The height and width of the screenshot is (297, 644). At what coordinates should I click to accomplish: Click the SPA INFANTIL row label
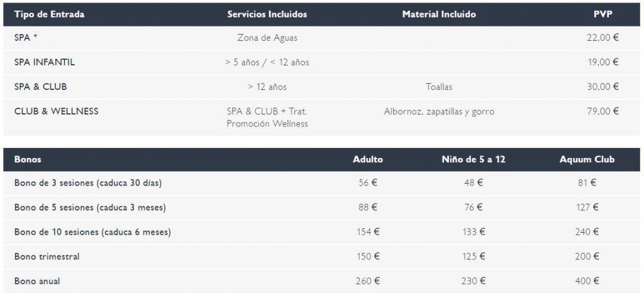tap(45, 62)
